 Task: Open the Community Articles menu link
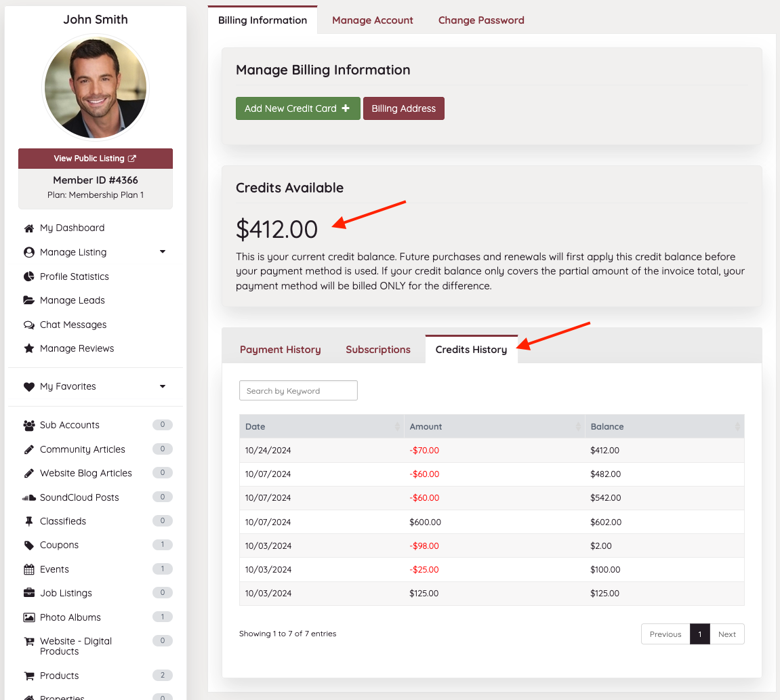(82, 450)
